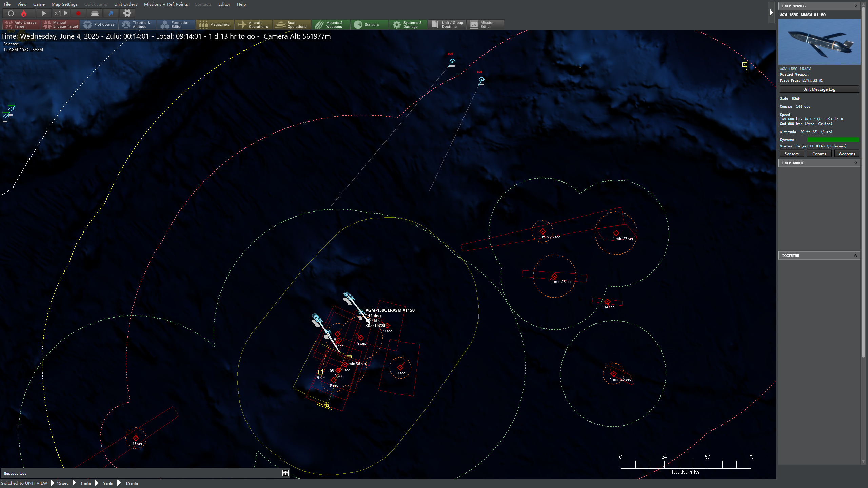Select 15 sec time step option
Screen dimensions: 868x488
(62, 483)
